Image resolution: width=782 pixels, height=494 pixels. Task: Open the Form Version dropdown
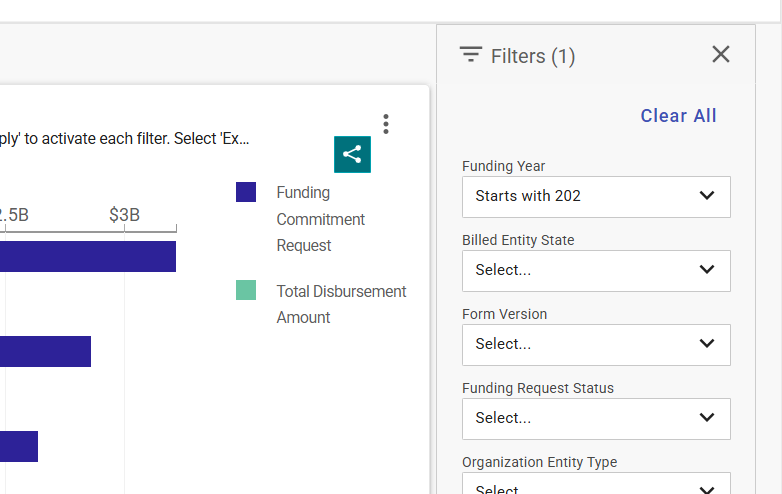[596, 344]
